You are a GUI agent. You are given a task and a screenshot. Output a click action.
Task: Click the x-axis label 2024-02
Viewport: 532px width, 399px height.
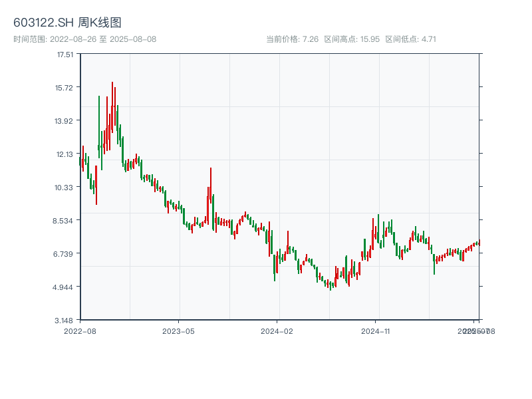click(x=277, y=331)
